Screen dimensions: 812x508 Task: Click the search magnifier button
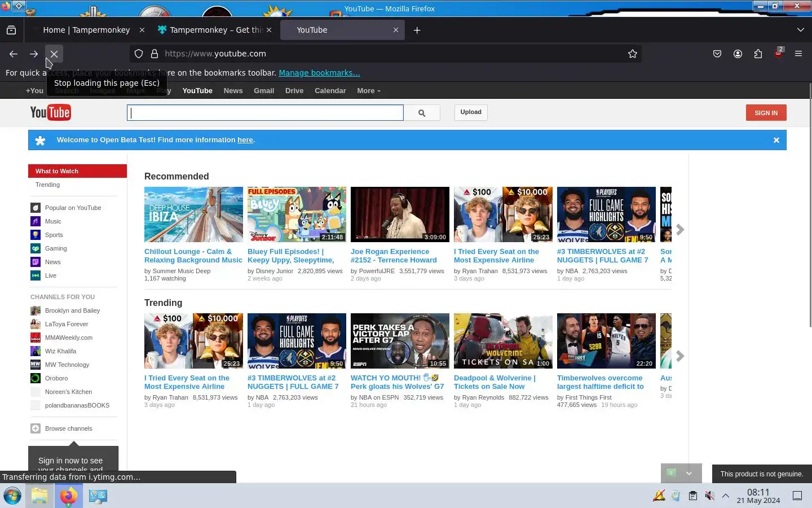(422, 113)
